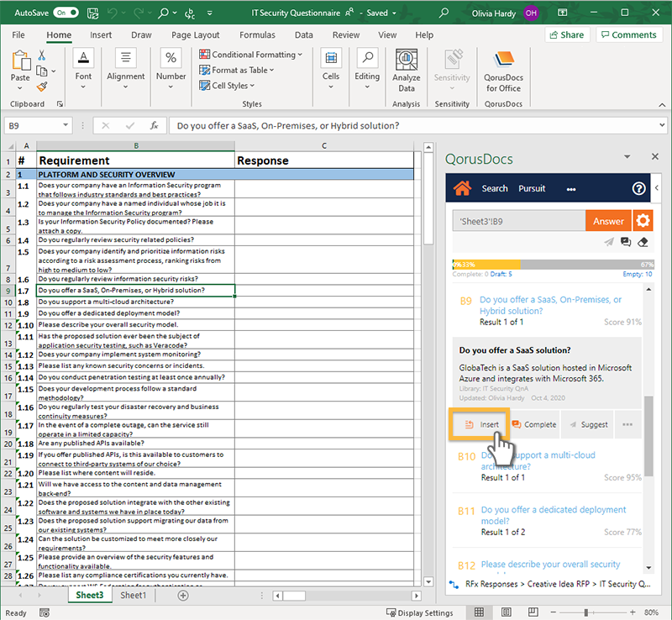Image resolution: width=672 pixels, height=620 pixels.
Task: Toggle the AutoSave switch
Action: pos(65,13)
